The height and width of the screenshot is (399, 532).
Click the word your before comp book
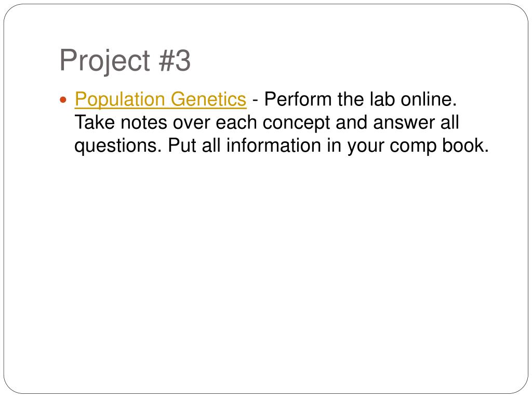point(365,146)
